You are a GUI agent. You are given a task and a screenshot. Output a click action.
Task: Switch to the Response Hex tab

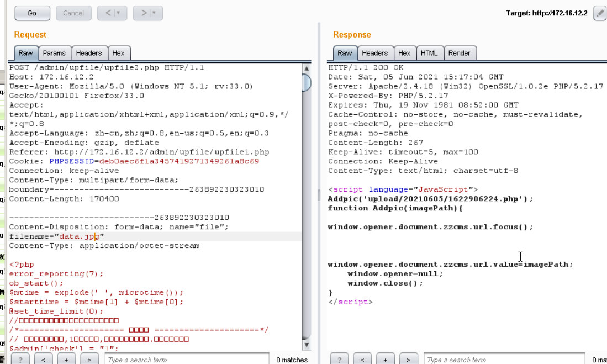coord(404,53)
